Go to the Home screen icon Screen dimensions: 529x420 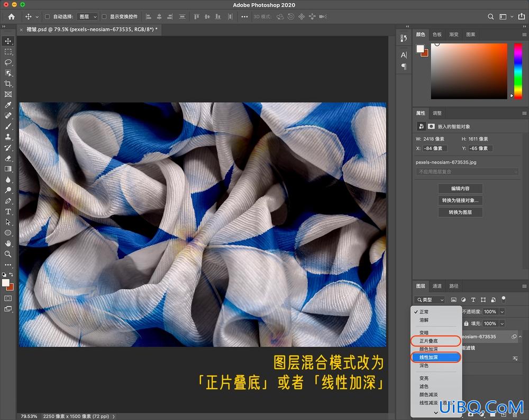click(12, 16)
